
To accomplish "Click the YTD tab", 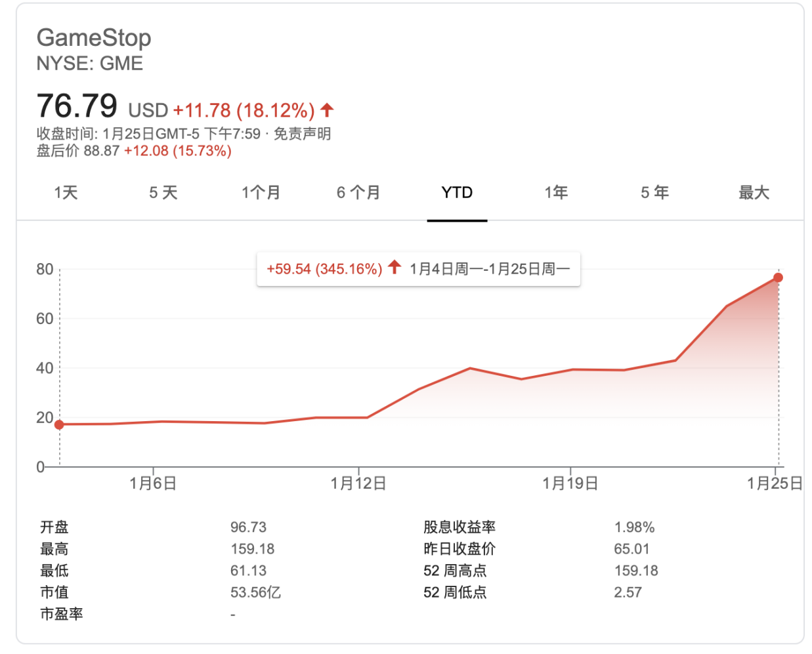I will 457,192.
